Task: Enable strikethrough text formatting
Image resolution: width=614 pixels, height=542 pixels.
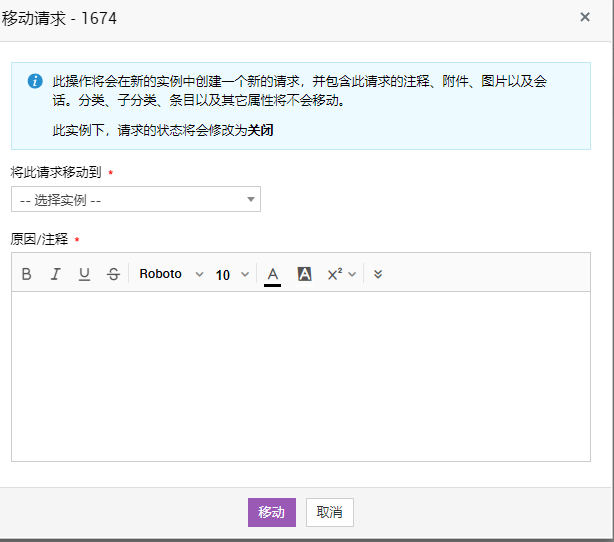Action: [113, 274]
